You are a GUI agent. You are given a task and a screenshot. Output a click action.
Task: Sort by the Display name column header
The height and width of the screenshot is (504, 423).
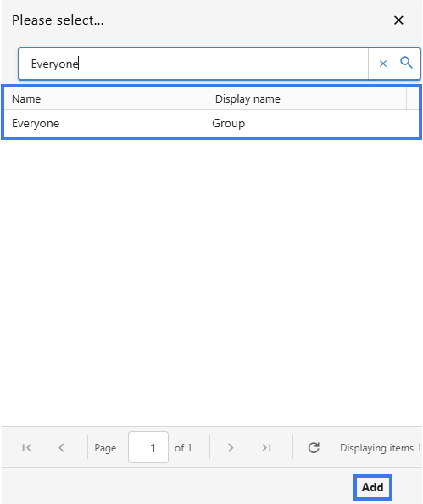coord(304,99)
